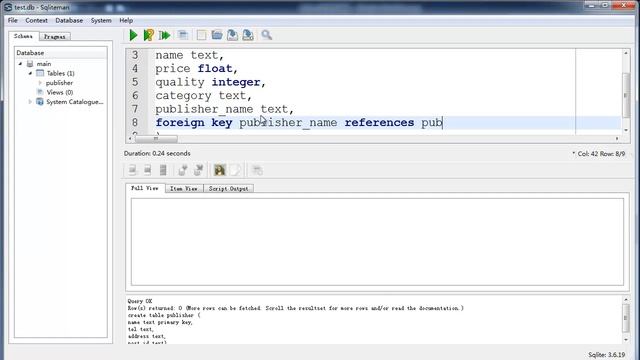640x360 pixels.
Task: Click the main database icon in tree
Action: tap(30, 64)
